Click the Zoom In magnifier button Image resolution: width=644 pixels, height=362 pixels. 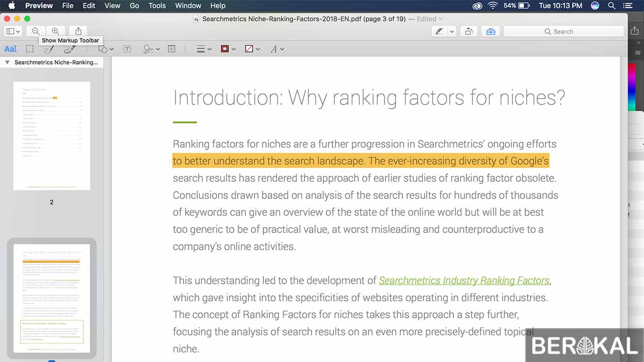(55, 32)
